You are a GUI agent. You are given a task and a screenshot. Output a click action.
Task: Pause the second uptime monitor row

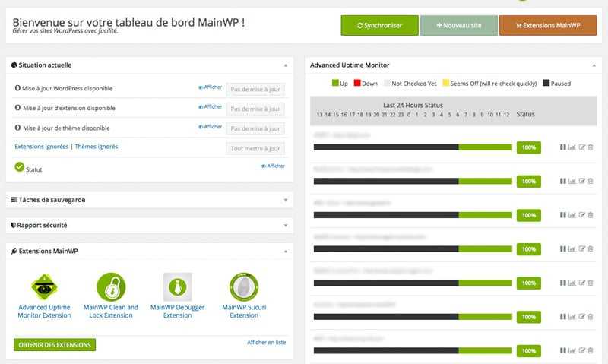click(563, 181)
